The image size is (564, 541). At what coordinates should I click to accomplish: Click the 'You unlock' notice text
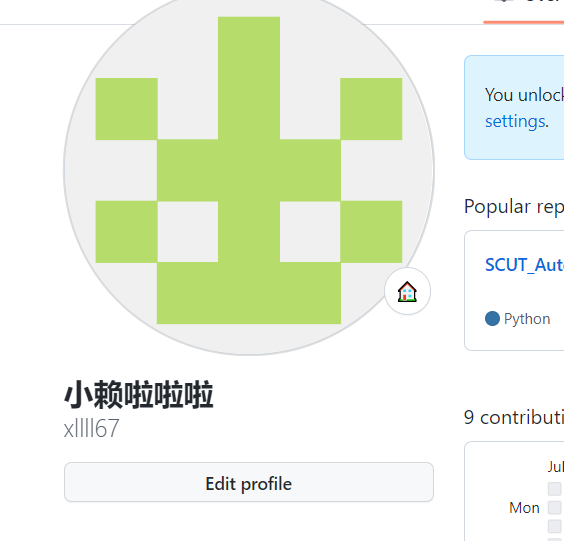(524, 95)
